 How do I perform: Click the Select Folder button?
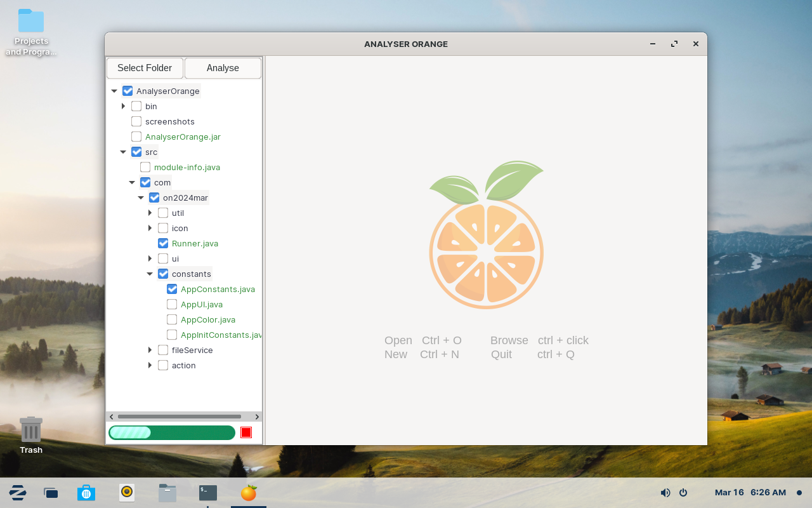tap(145, 68)
